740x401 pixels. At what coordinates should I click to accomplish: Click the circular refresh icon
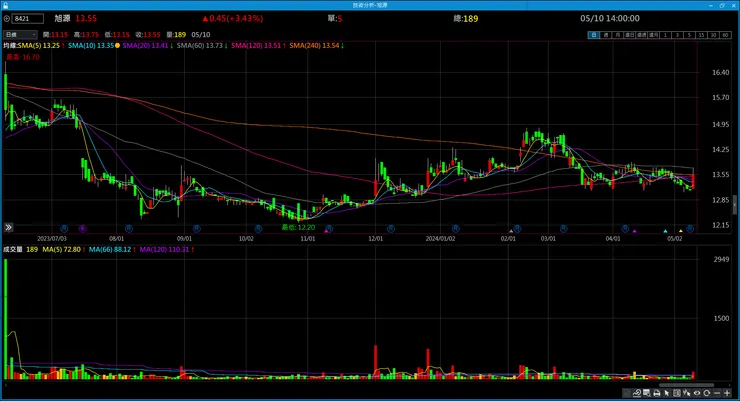tap(706, 393)
